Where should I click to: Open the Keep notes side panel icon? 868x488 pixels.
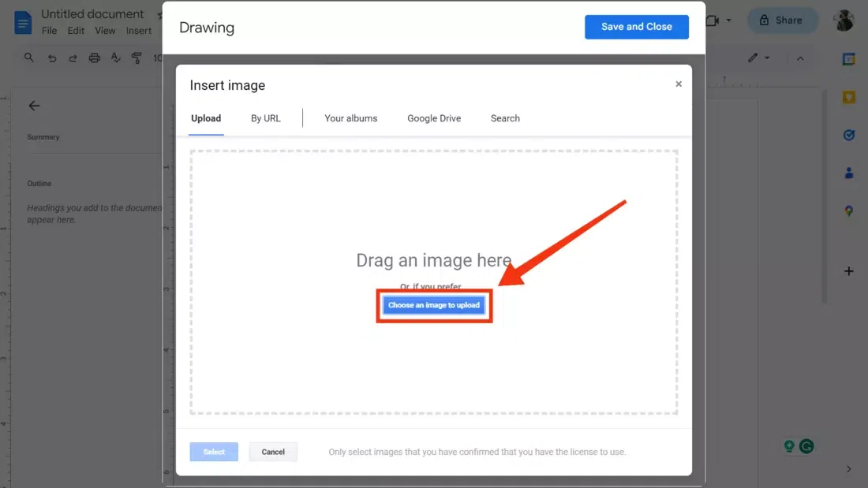point(848,98)
